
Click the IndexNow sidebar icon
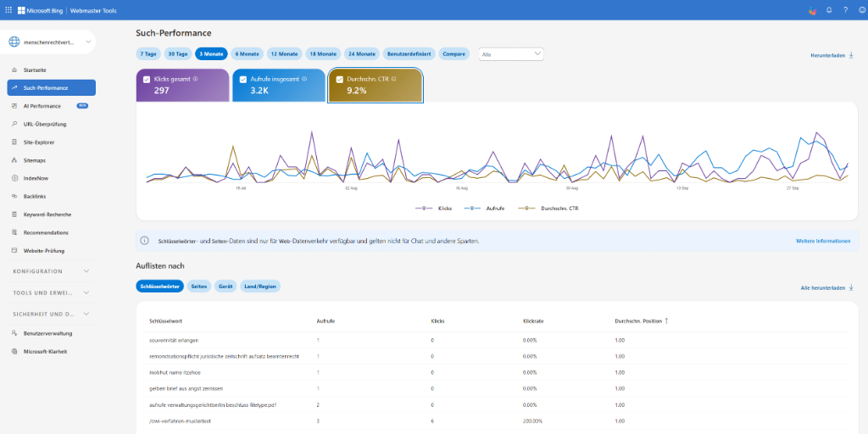point(14,178)
